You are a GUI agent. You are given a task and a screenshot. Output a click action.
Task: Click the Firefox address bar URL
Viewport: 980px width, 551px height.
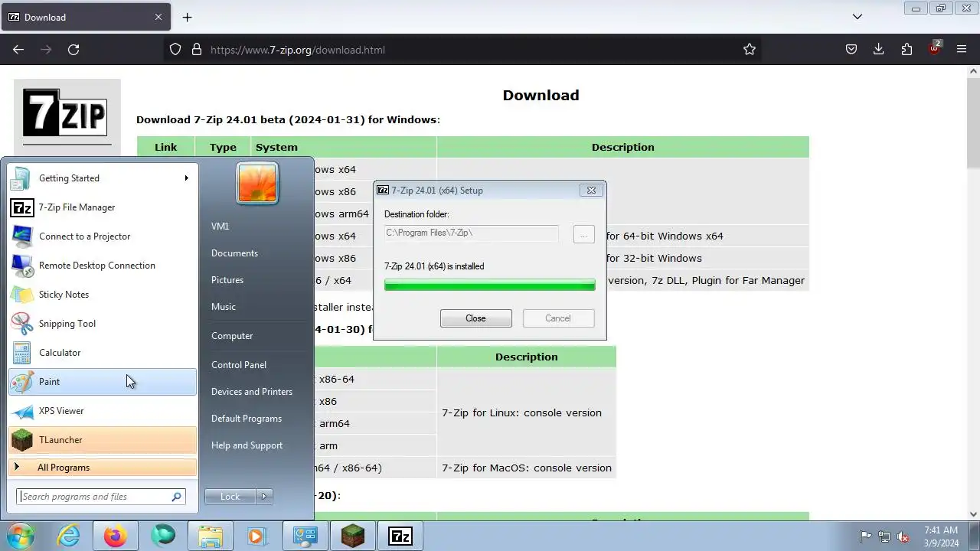(x=298, y=50)
